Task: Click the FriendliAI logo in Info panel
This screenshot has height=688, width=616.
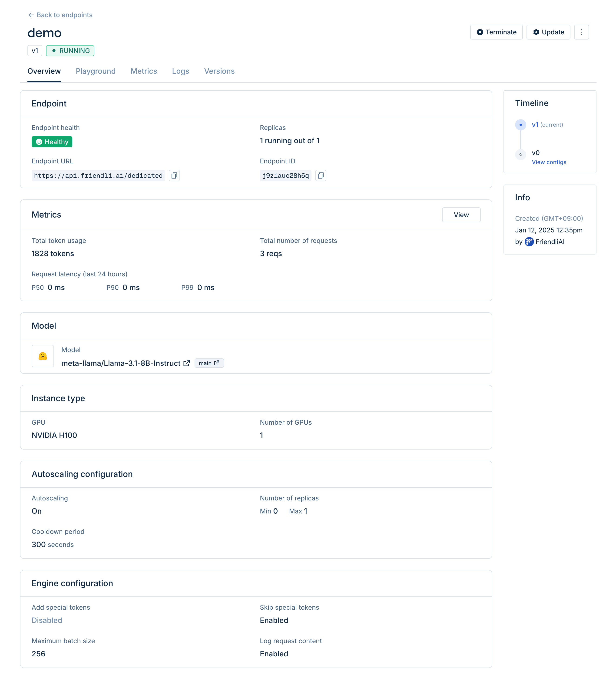Action: tap(529, 242)
